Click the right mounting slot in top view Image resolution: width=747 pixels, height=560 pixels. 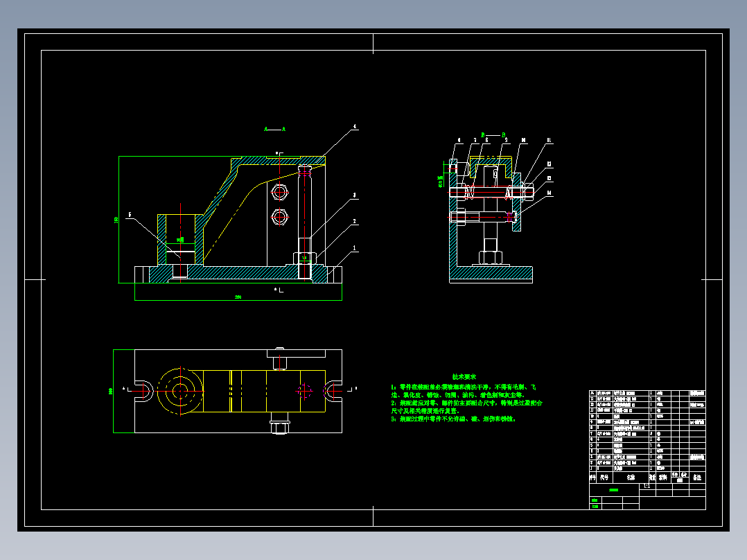pyautogui.click(x=333, y=392)
